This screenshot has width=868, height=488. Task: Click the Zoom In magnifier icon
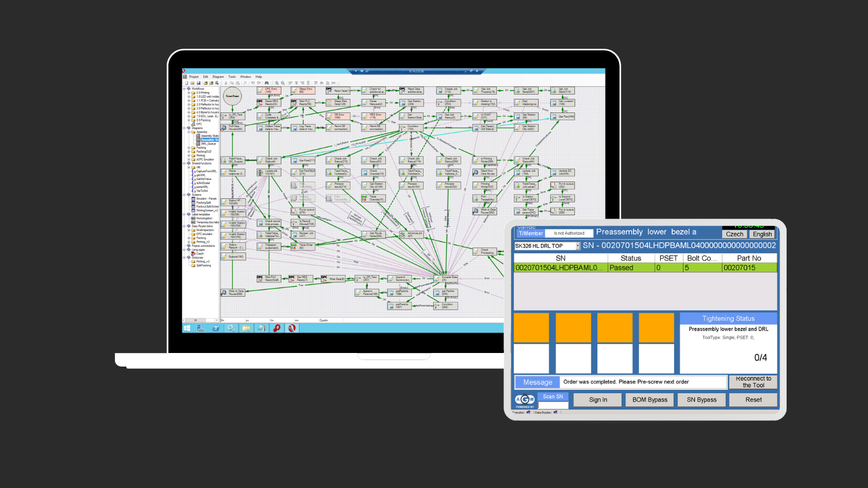(x=277, y=83)
